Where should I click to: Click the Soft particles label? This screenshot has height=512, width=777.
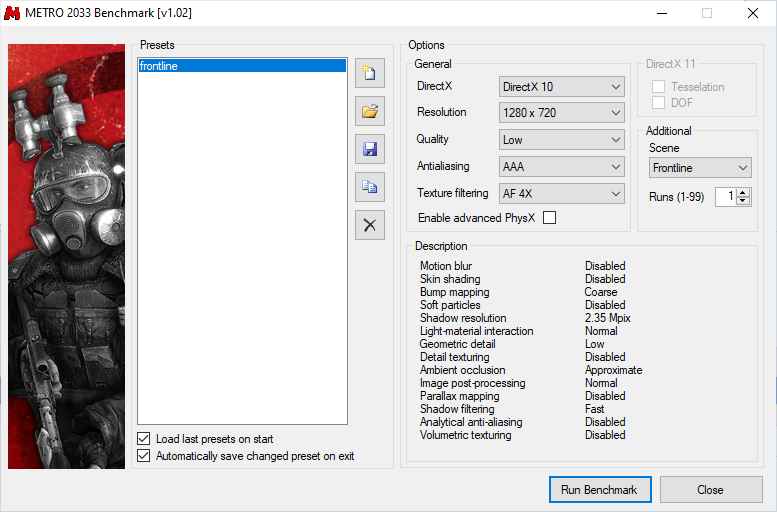point(450,305)
